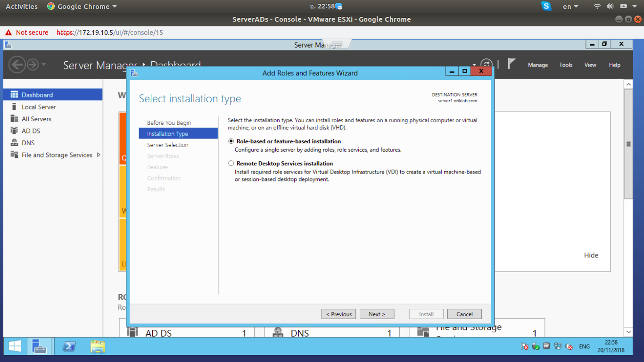Open Server Manager from the taskbar
644x362 pixels.
click(40, 346)
